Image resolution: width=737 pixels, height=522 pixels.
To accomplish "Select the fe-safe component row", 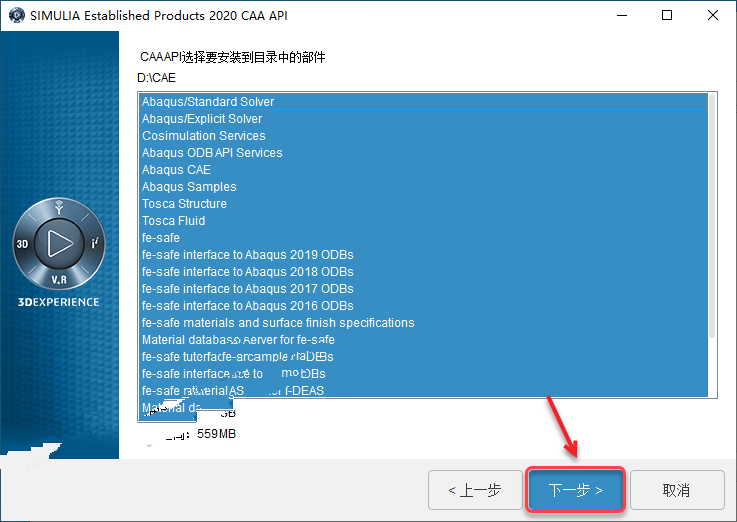I will pyautogui.click(x=423, y=238).
